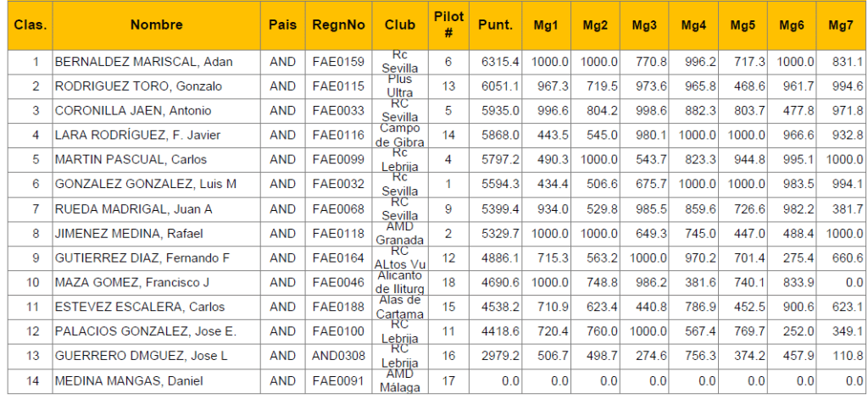Viewport: 868px width, 399px height.
Task: Click registration number FAE0033
Action: pos(337,111)
